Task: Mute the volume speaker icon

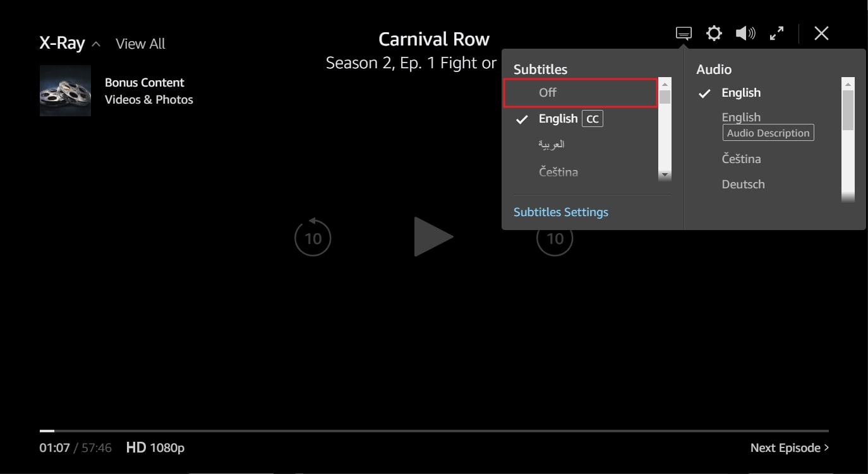Action: click(745, 33)
